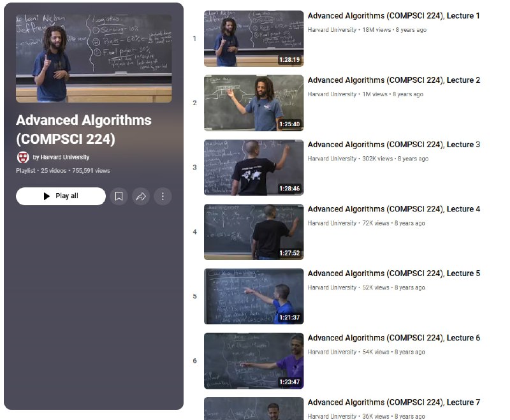This screenshot has height=420, width=510.
Task: Click index number 2 beside Lecture 2
Action: (194, 103)
